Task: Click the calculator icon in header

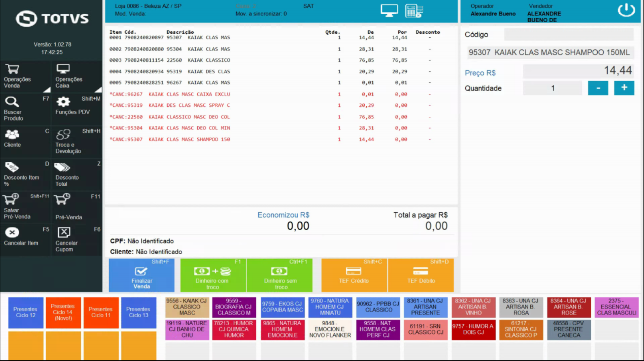Action: click(414, 11)
